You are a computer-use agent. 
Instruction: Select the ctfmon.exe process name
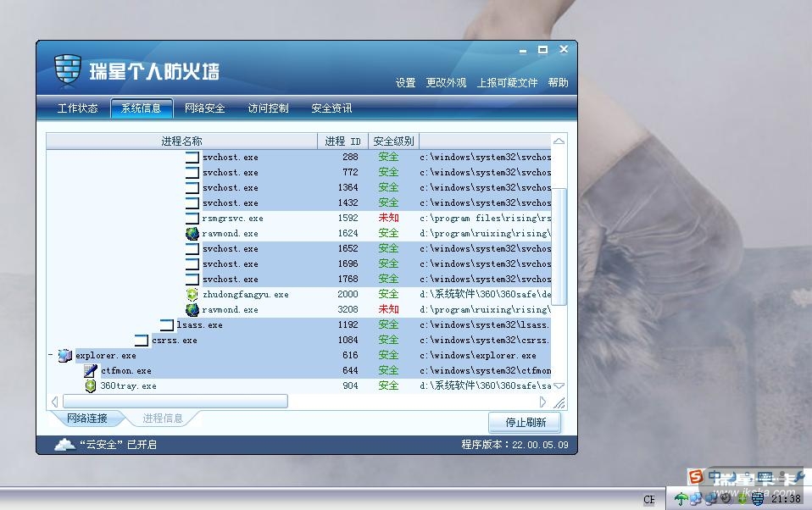point(125,371)
